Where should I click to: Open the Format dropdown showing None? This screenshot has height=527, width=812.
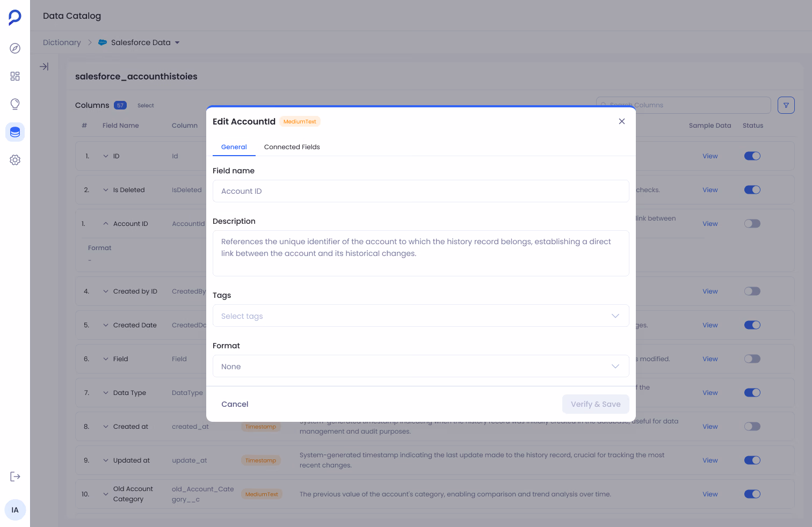(421, 366)
